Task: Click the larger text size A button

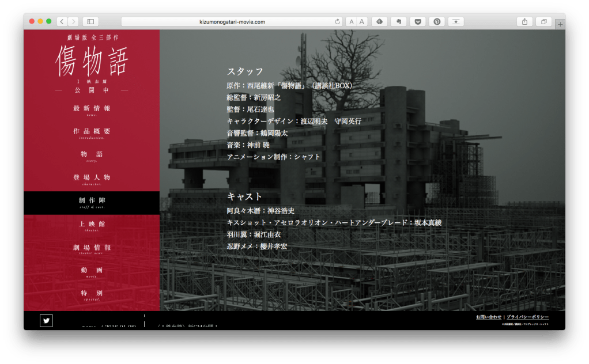Action: tap(362, 22)
